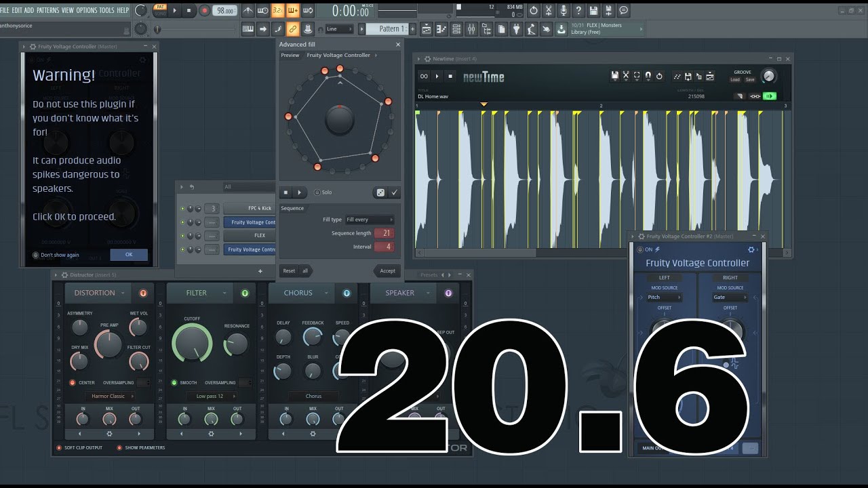Viewport: 868px width, 488px height.
Task: Open the OPTIONS menu
Action: point(87,10)
